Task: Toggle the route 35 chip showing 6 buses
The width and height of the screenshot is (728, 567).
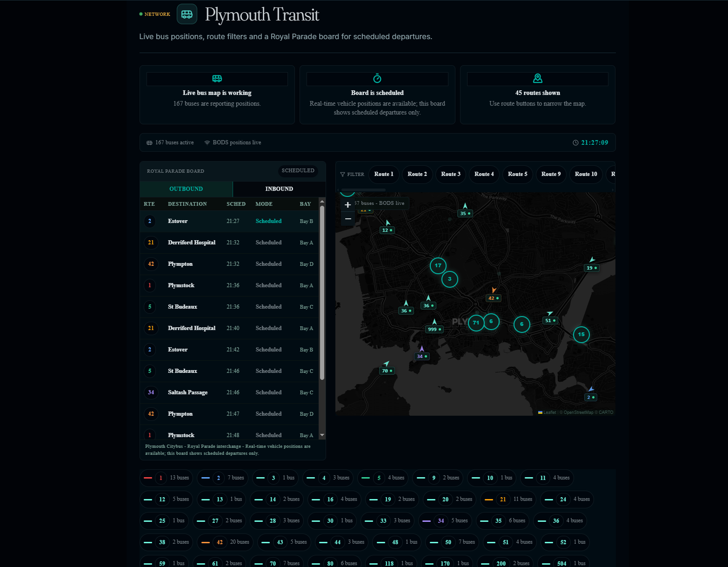Action: click(x=503, y=520)
